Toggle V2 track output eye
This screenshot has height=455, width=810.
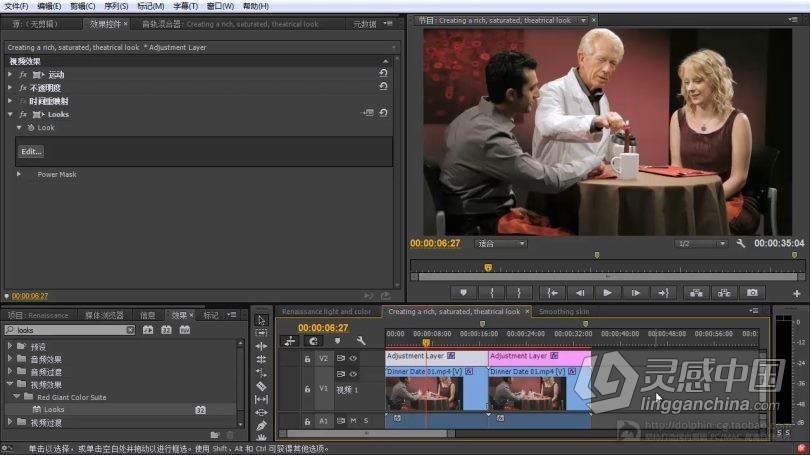coord(353,358)
